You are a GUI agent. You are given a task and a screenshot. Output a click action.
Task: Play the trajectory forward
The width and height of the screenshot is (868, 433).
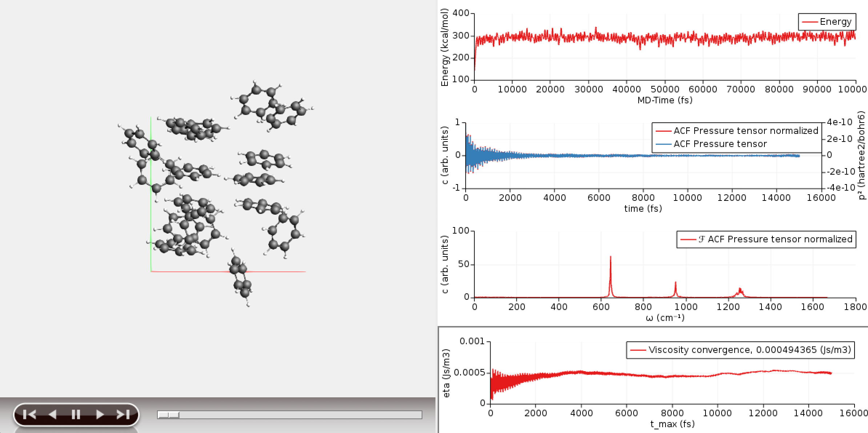coord(100,414)
